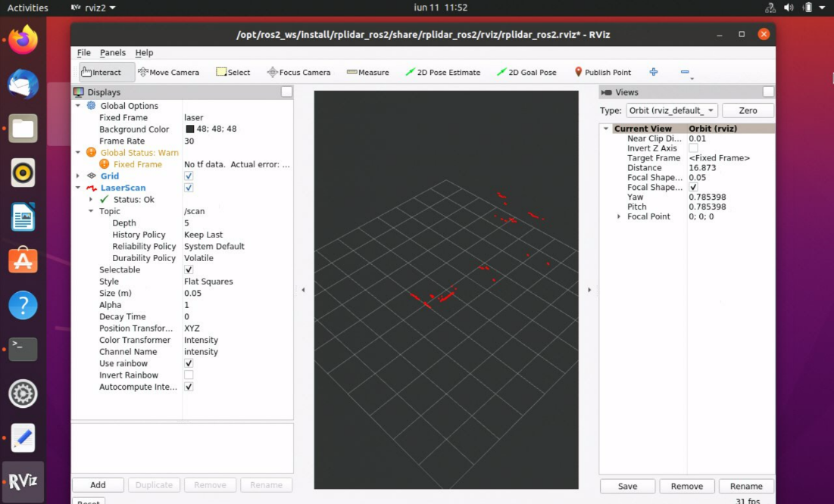Click the Background Color swatch
Viewport: 834px width, 504px height.
pos(189,129)
